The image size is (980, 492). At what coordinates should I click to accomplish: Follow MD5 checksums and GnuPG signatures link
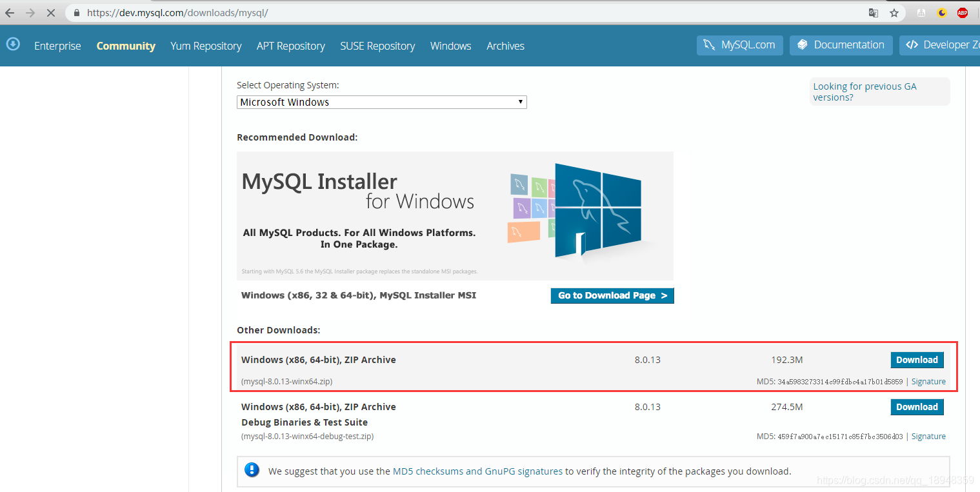point(477,471)
